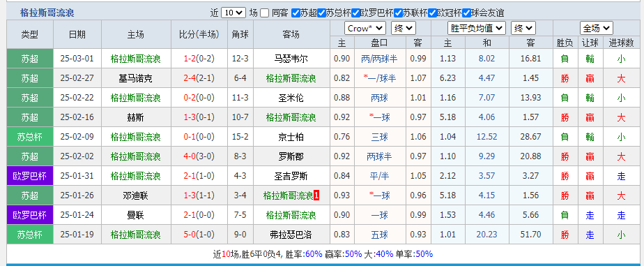This screenshot has height=266, width=644.
Task: Click 京士柏 away team name
Action: (291, 137)
